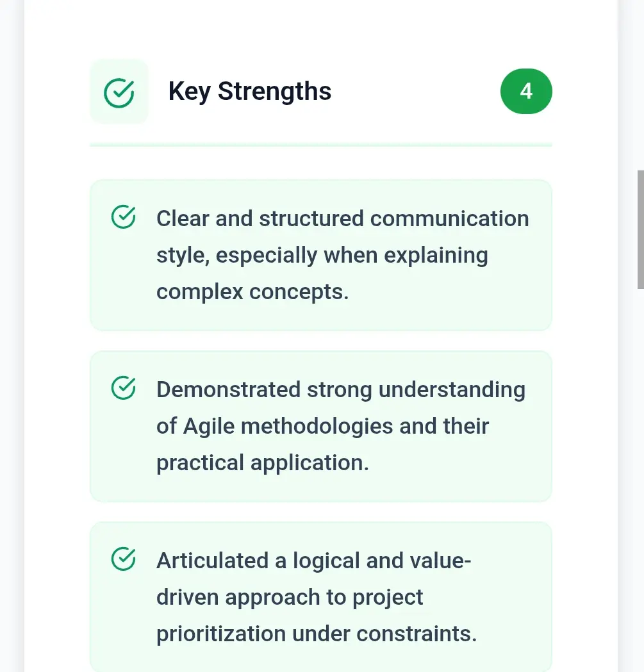Click the check icon beside "Articulated a logical"
This screenshot has height=672, width=644.
(x=123, y=559)
